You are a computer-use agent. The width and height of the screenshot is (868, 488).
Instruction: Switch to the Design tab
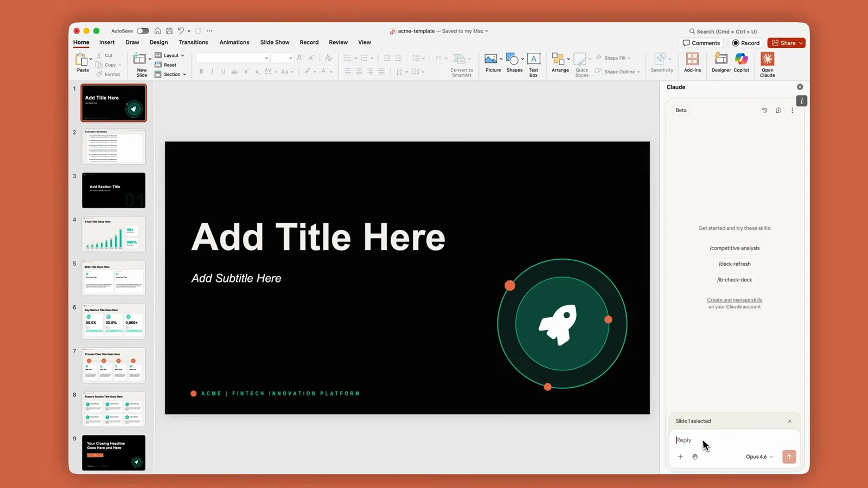(x=158, y=42)
